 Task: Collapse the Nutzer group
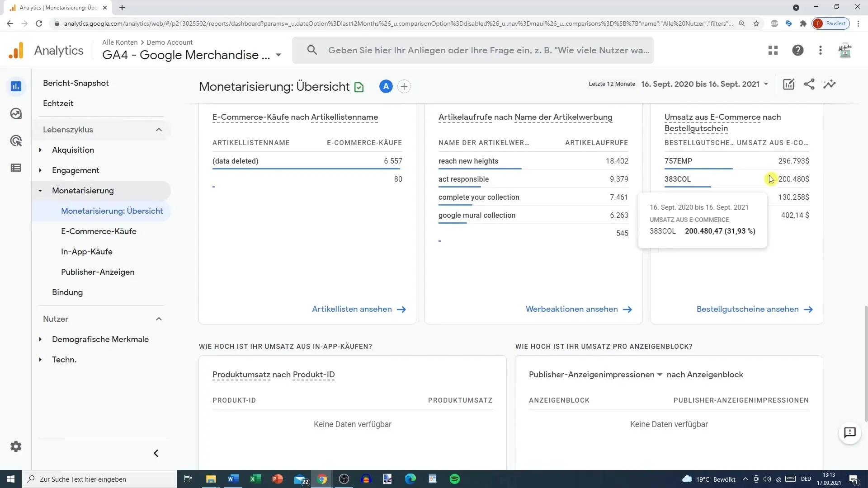click(x=159, y=319)
